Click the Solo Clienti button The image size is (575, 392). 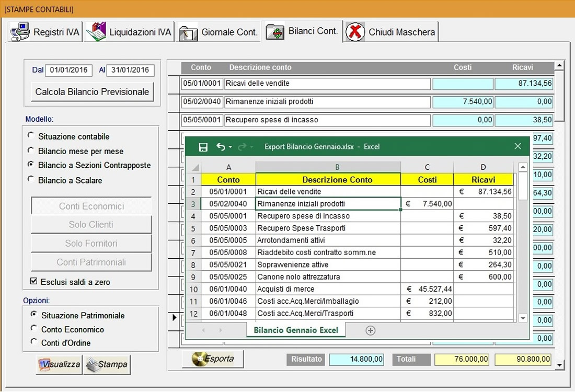[x=91, y=224]
